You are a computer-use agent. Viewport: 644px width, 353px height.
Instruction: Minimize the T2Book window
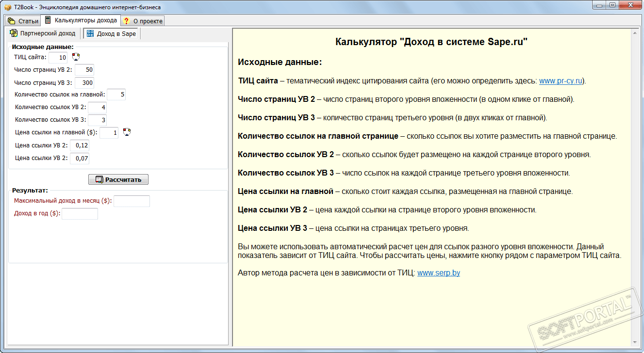click(x=600, y=5)
